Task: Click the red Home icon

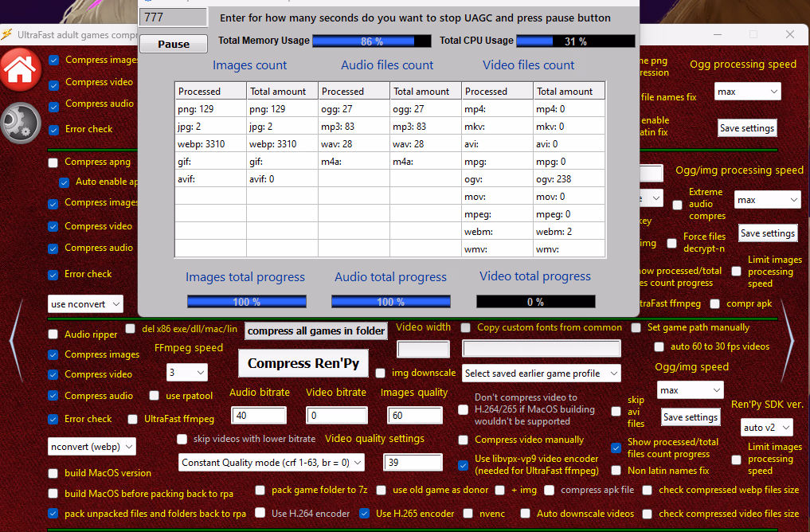Action: click(x=22, y=71)
